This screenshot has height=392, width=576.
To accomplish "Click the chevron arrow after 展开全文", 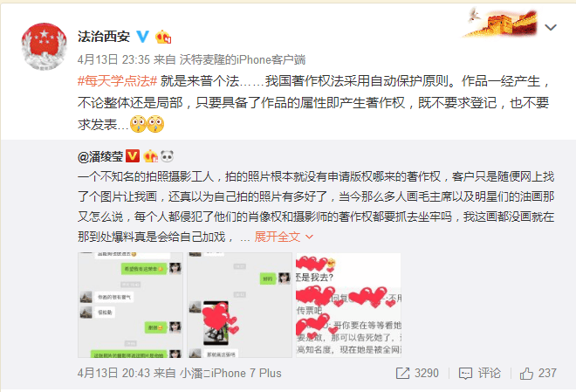I will click(x=309, y=237).
